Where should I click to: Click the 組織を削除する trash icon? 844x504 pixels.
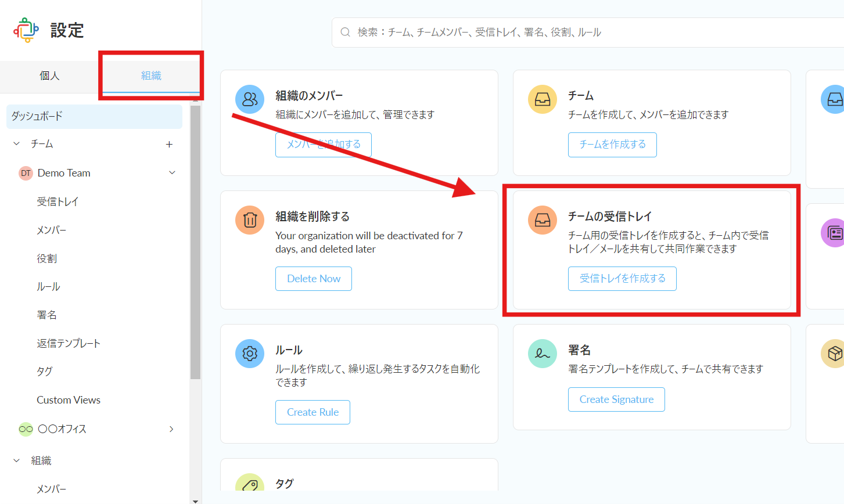[250, 220]
